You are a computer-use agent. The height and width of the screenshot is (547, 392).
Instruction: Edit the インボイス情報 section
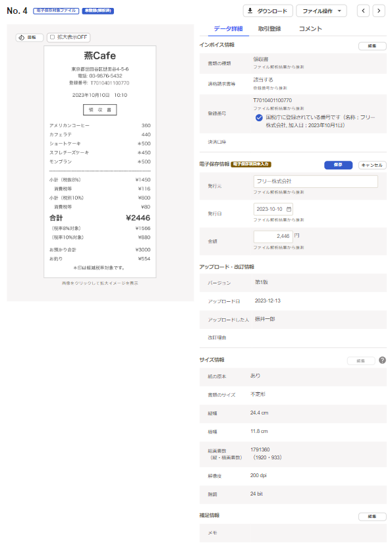[x=372, y=45]
